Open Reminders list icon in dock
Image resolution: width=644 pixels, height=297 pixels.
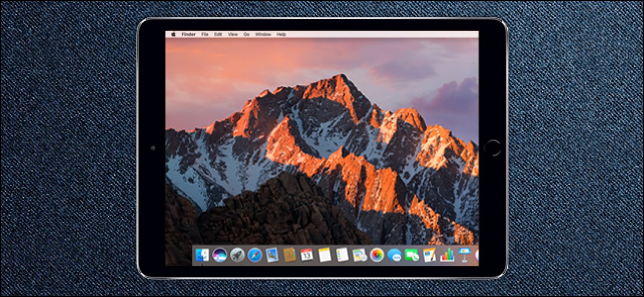point(342,255)
